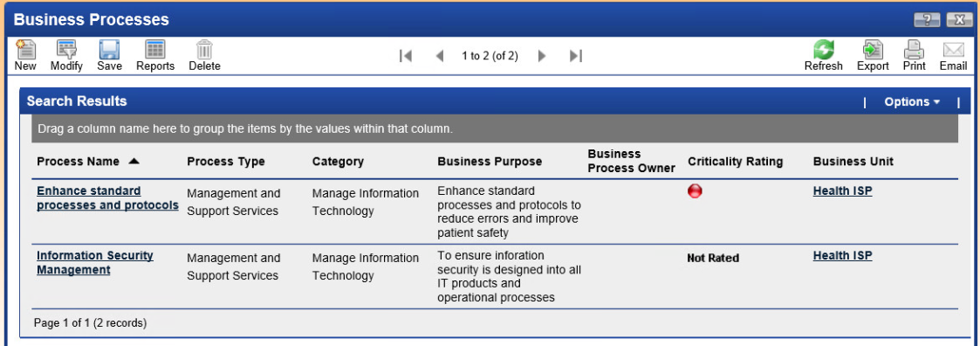Click the help question mark button
The height and width of the screenshot is (346, 980).
(927, 19)
